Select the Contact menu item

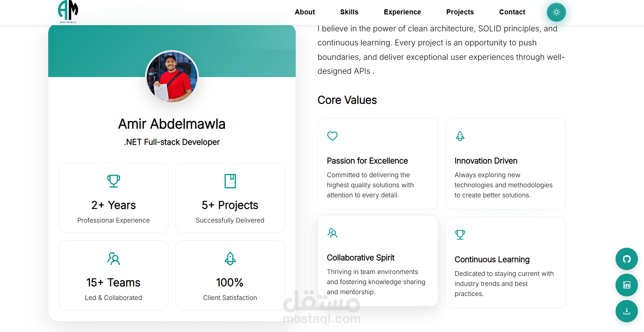pos(512,12)
